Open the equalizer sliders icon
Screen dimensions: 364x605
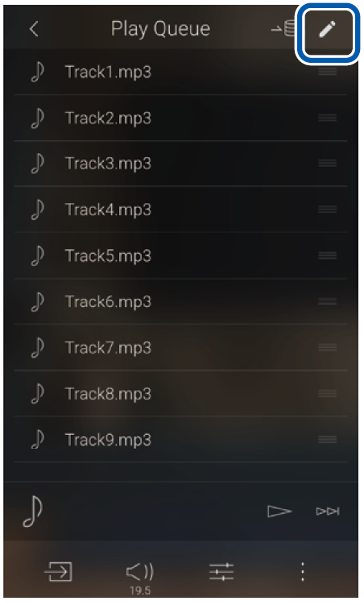[x=221, y=572]
